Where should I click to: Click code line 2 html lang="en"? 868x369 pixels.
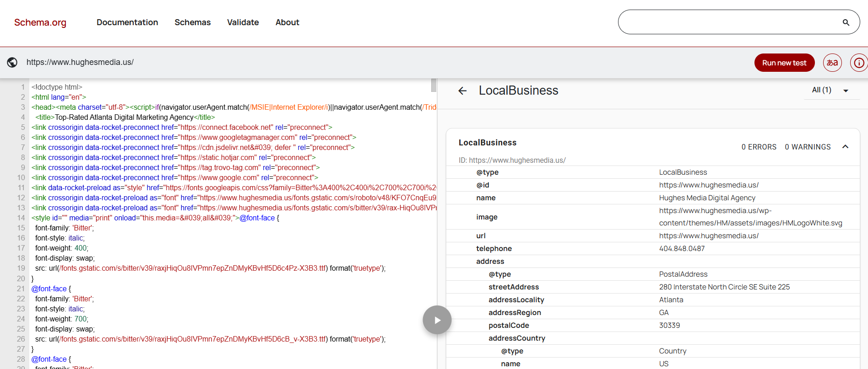pyautogui.click(x=59, y=97)
